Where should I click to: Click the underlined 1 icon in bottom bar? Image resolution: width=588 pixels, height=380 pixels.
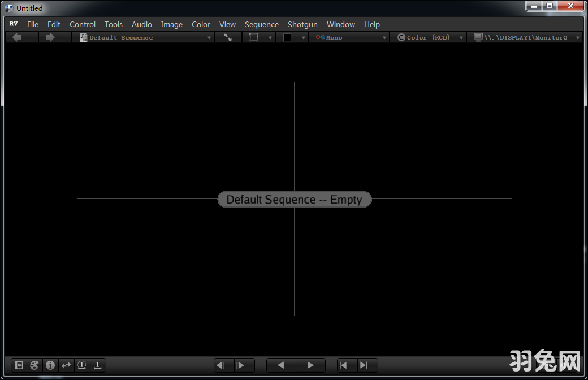pyautogui.click(x=98, y=365)
